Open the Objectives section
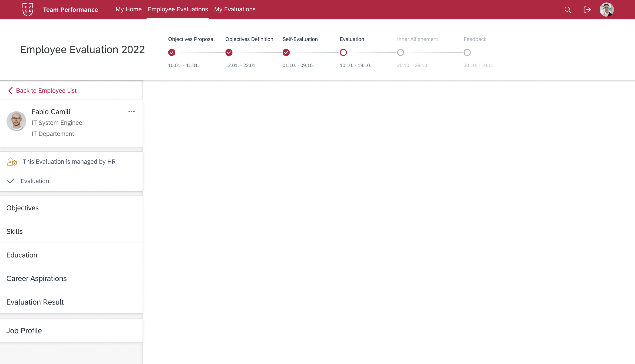Viewport: 635px width, 364px height. click(22, 208)
